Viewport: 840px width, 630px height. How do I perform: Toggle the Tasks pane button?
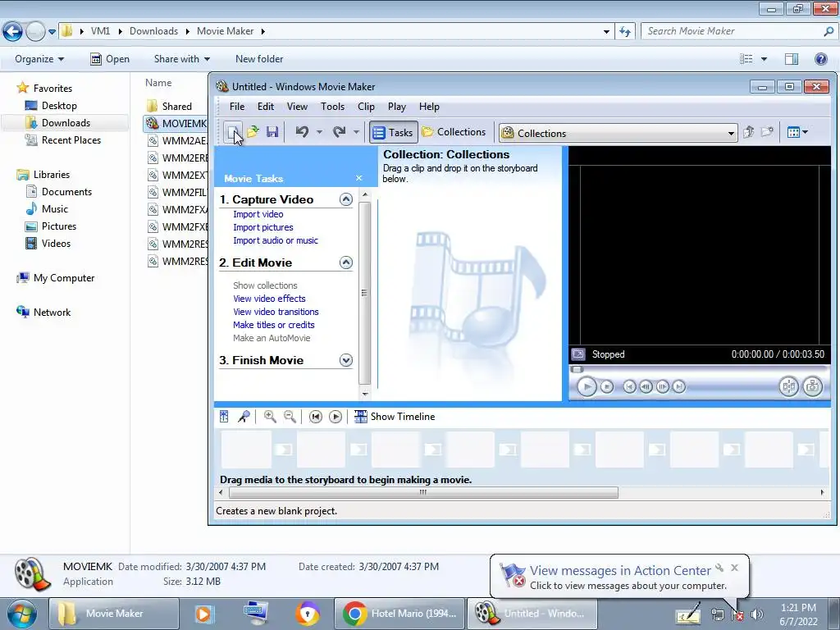[393, 132]
